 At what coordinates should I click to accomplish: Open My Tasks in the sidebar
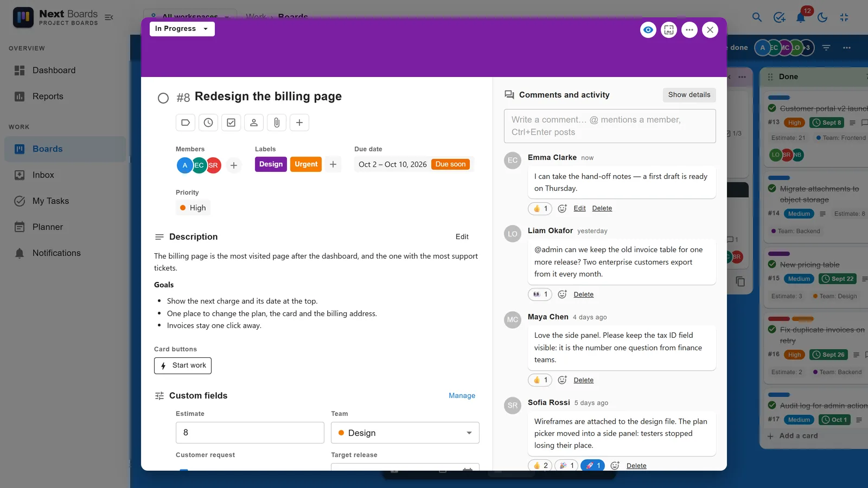[65, 201]
